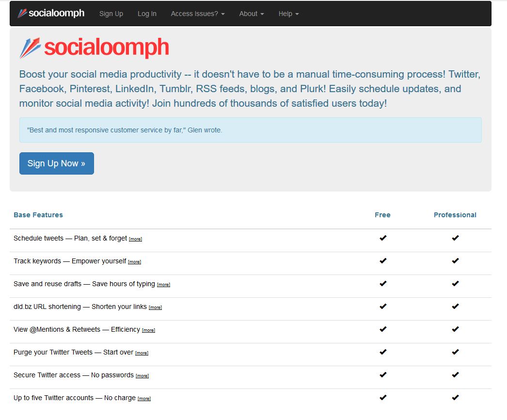Click Professional checkmark for Secure Twitter access
Image resolution: width=507 pixels, height=420 pixels.
coord(455,375)
